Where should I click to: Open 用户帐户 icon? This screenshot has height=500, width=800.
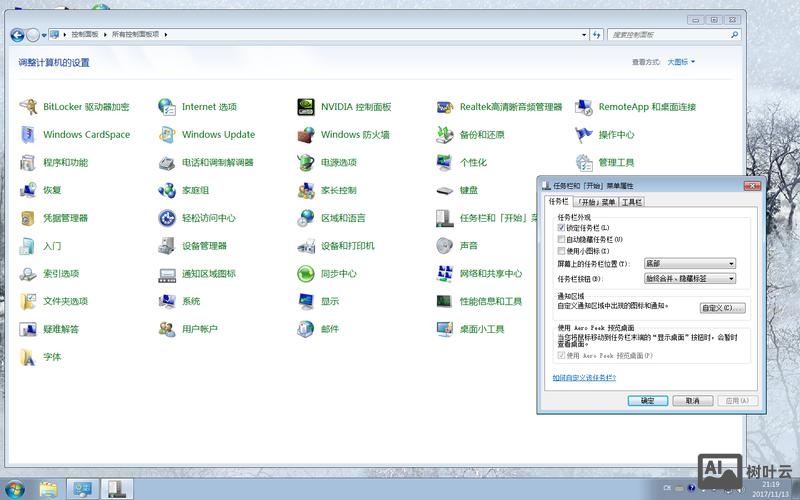(167, 329)
